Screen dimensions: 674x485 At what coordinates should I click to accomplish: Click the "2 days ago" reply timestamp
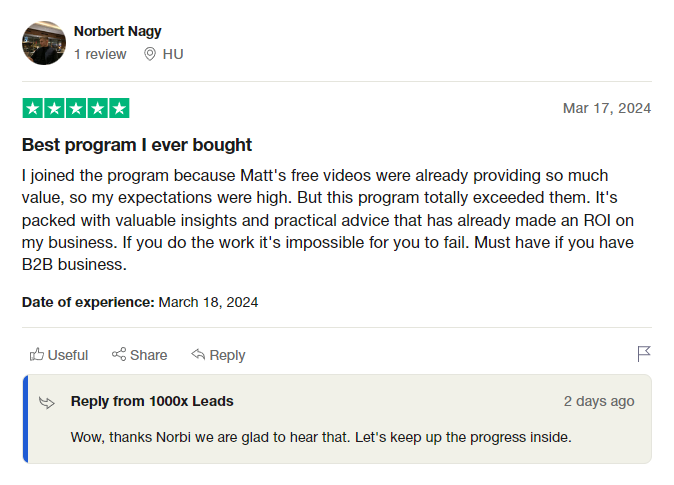click(x=598, y=401)
